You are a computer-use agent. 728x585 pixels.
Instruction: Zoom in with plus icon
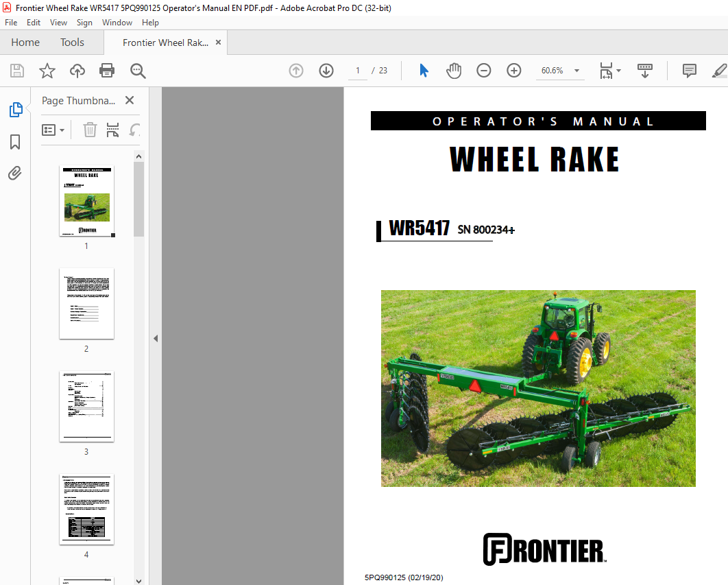tap(514, 71)
